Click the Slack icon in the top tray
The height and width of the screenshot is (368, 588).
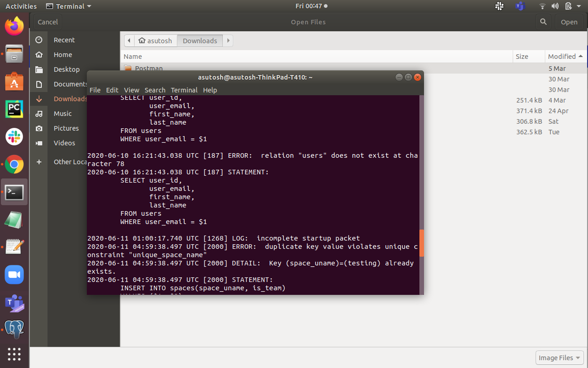pos(499,6)
